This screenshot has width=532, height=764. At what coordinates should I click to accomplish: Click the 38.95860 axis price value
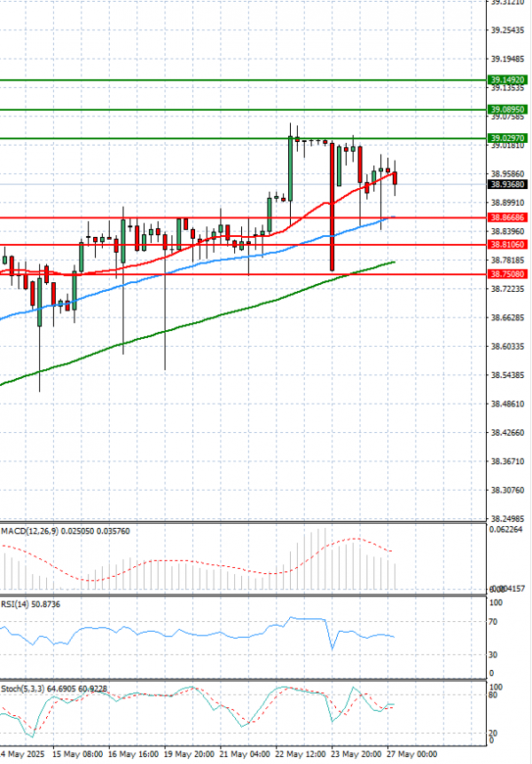coord(507,174)
